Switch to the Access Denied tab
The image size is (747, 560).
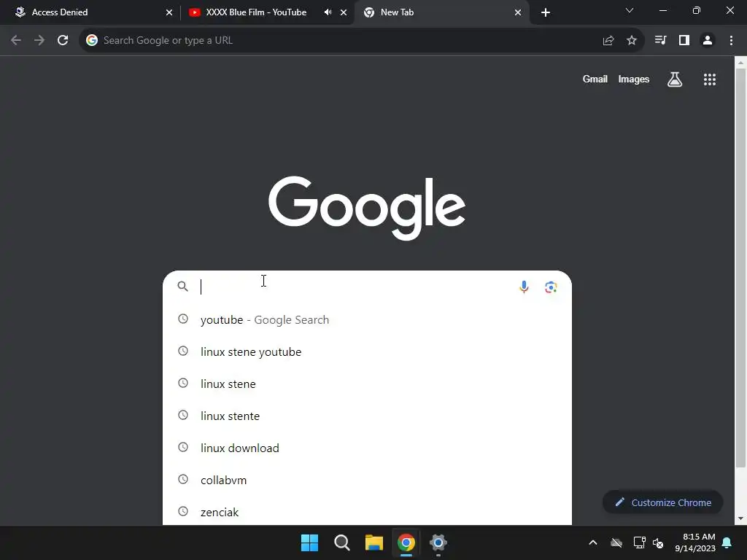click(90, 12)
